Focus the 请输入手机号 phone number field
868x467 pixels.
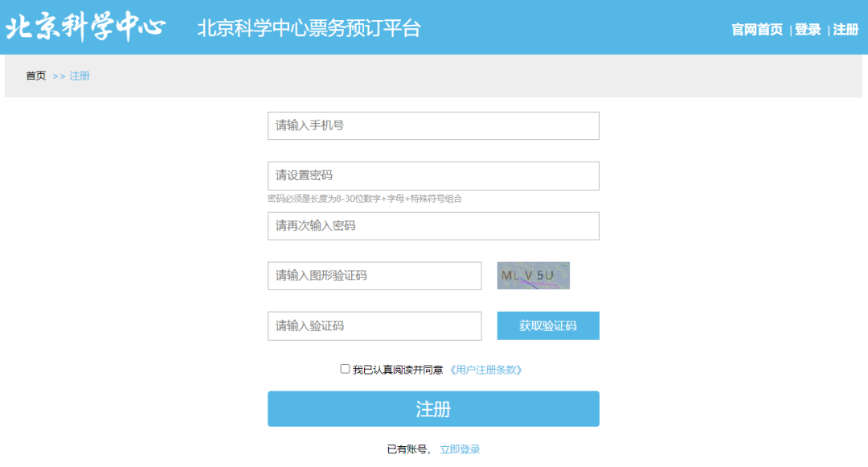433,125
